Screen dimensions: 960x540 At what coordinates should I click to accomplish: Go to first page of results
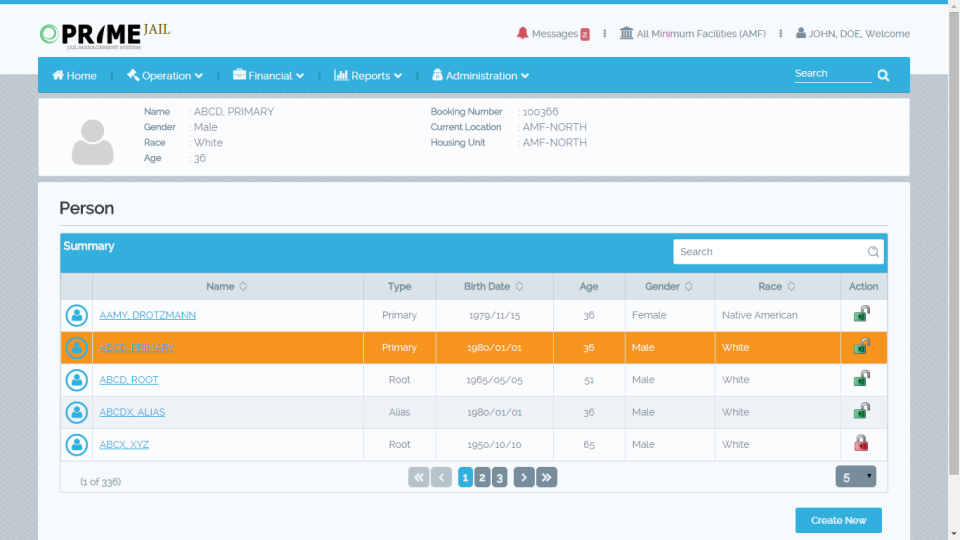[x=419, y=478]
